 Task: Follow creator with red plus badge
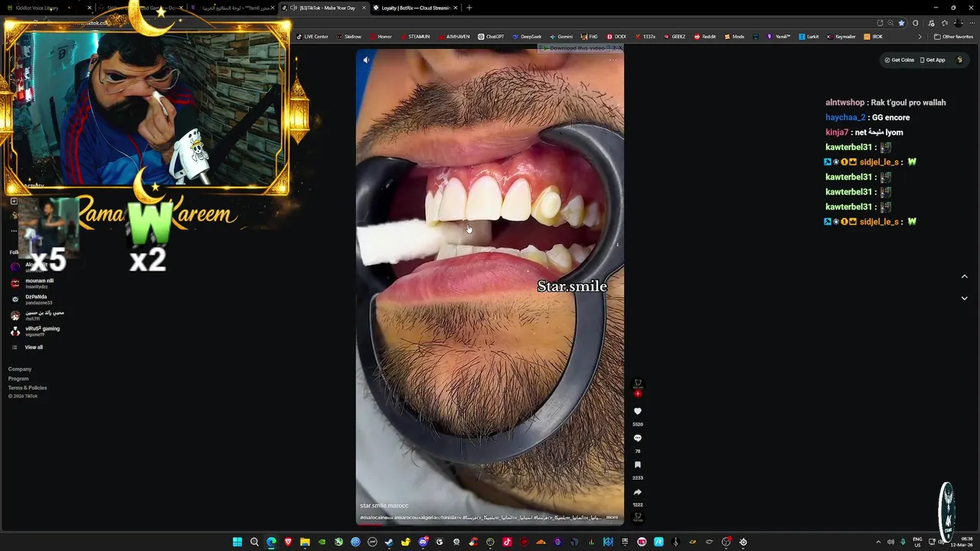(637, 393)
